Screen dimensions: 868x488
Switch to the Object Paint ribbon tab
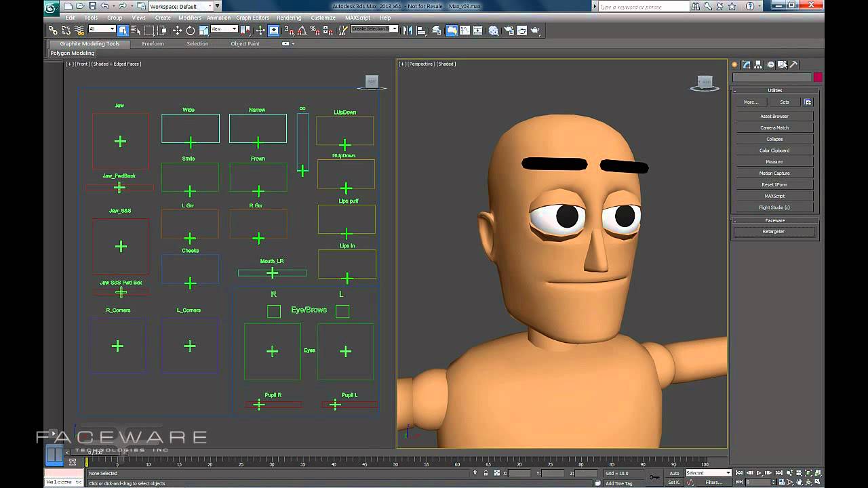point(245,43)
